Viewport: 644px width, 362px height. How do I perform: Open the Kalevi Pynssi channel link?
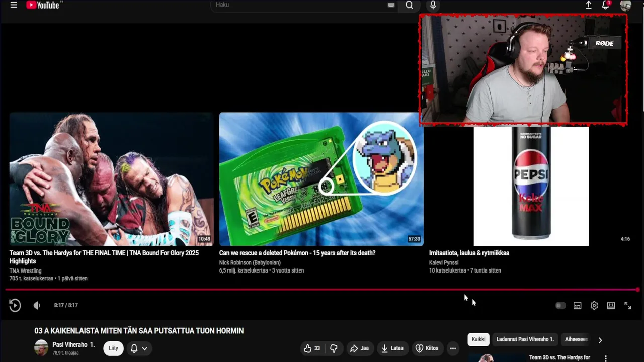(444, 263)
